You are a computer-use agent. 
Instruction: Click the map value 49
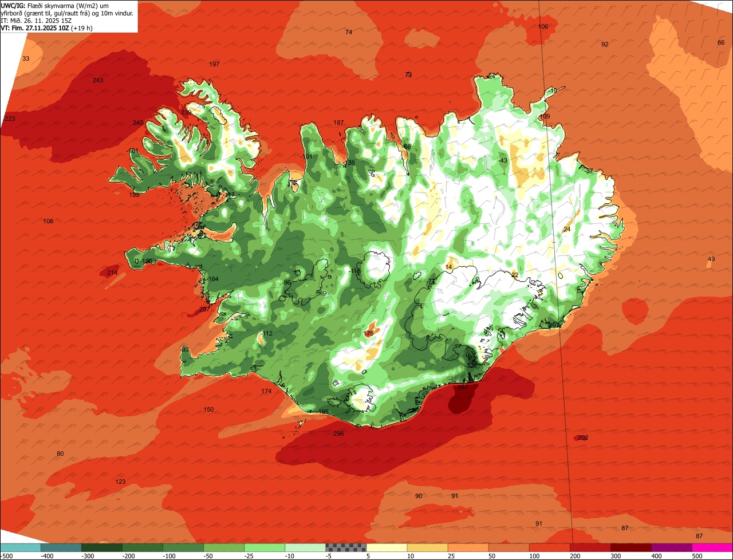click(x=711, y=259)
